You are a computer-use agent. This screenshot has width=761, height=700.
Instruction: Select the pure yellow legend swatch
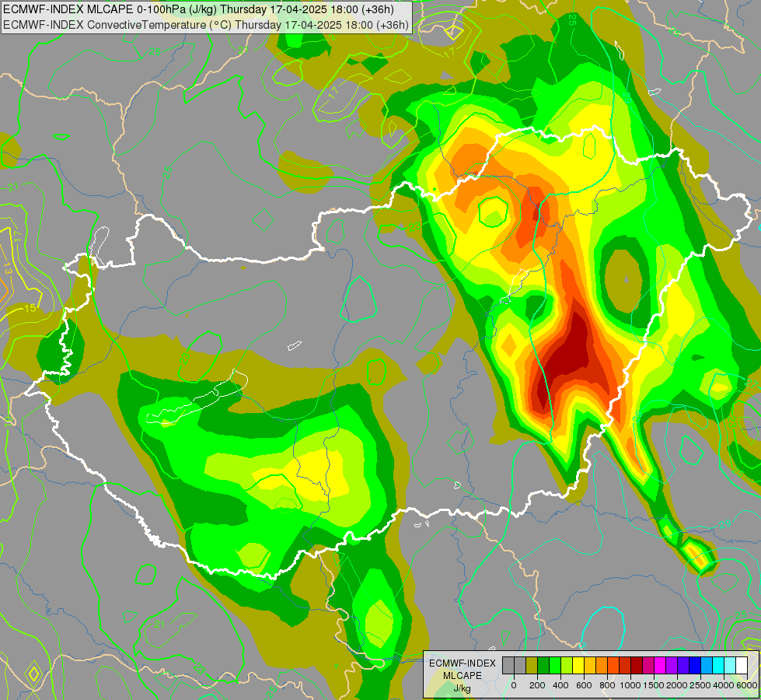pos(578,665)
